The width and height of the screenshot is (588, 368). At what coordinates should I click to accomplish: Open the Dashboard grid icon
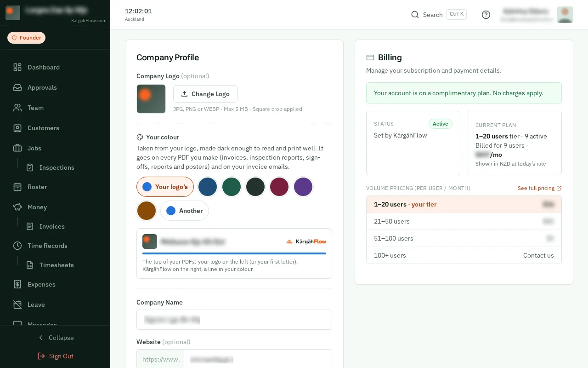tap(17, 67)
